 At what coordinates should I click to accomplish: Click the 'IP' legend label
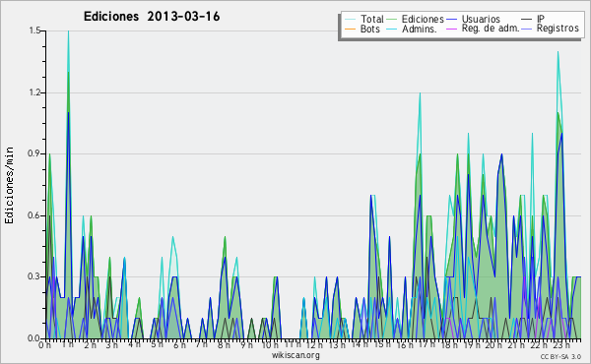541,19
